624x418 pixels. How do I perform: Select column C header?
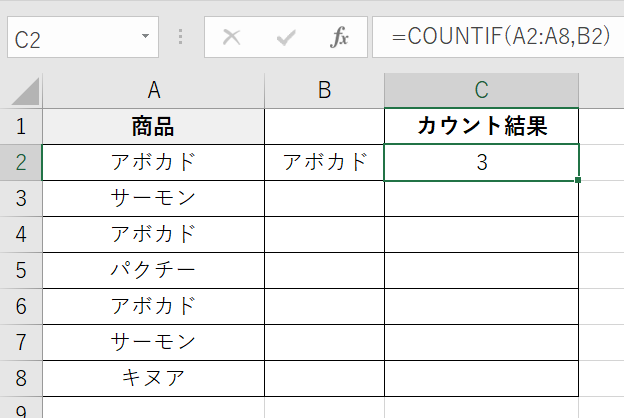[481, 91]
